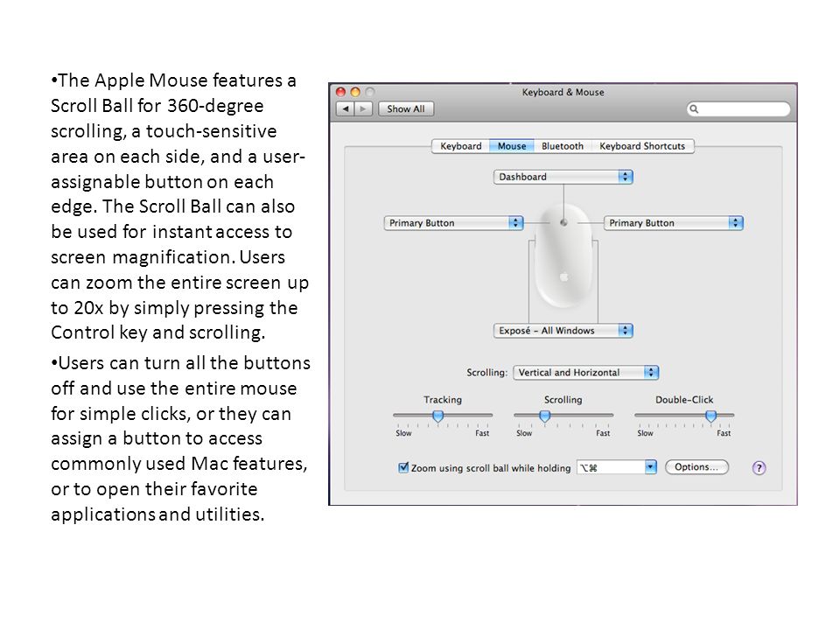Click the Tracking label

[x=443, y=400]
